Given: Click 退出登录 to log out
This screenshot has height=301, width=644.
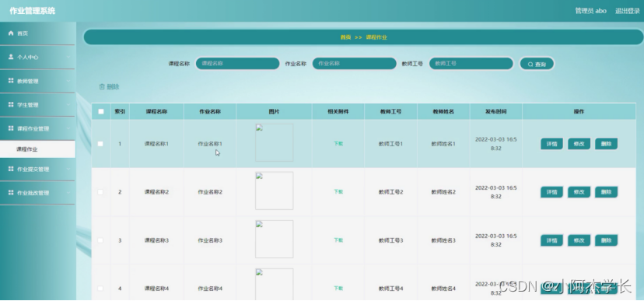Looking at the screenshot, I should tap(627, 11).
